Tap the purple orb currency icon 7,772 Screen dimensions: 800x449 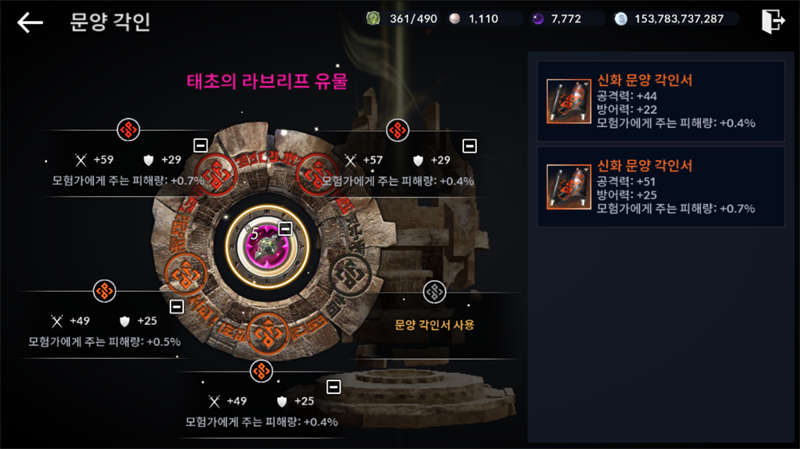point(538,19)
